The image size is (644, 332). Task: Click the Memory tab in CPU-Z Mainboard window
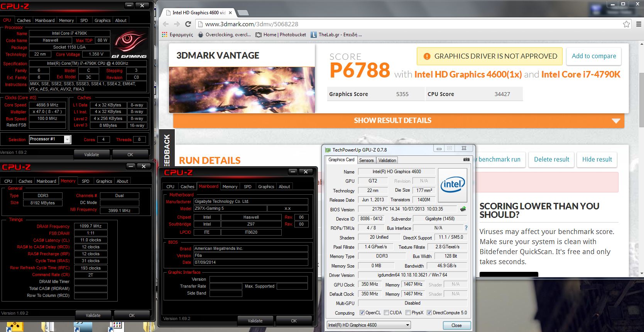coord(230,187)
